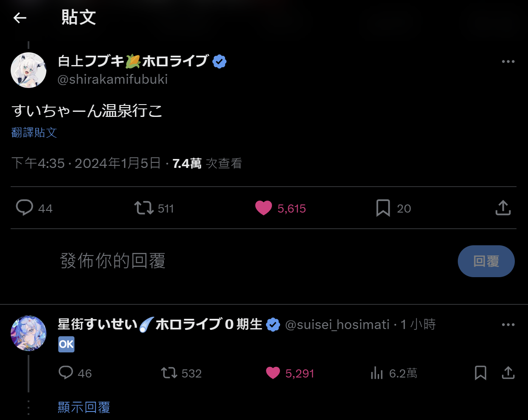Bookmark Suisei's OK reply
The width and height of the screenshot is (528, 420).
click(480, 373)
